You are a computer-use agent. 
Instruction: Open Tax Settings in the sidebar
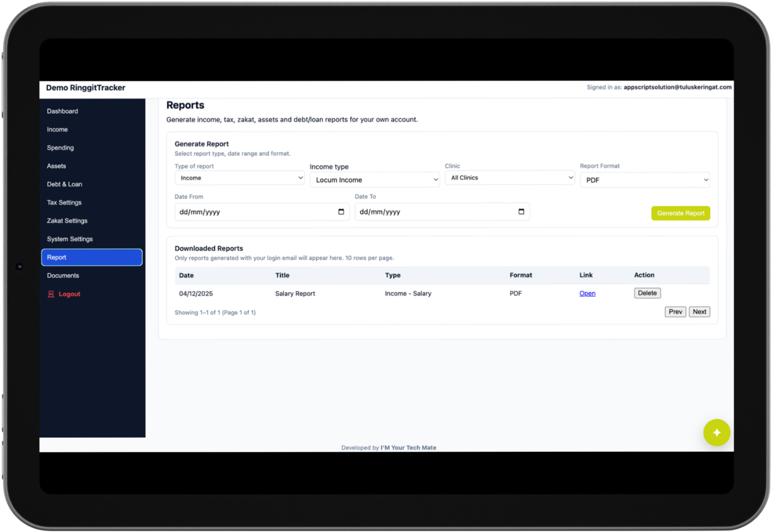[64, 202]
